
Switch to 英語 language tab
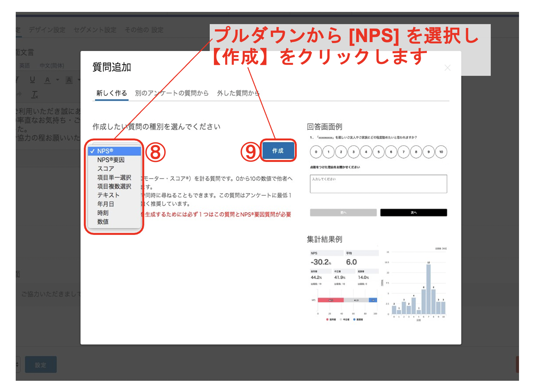click(x=24, y=66)
